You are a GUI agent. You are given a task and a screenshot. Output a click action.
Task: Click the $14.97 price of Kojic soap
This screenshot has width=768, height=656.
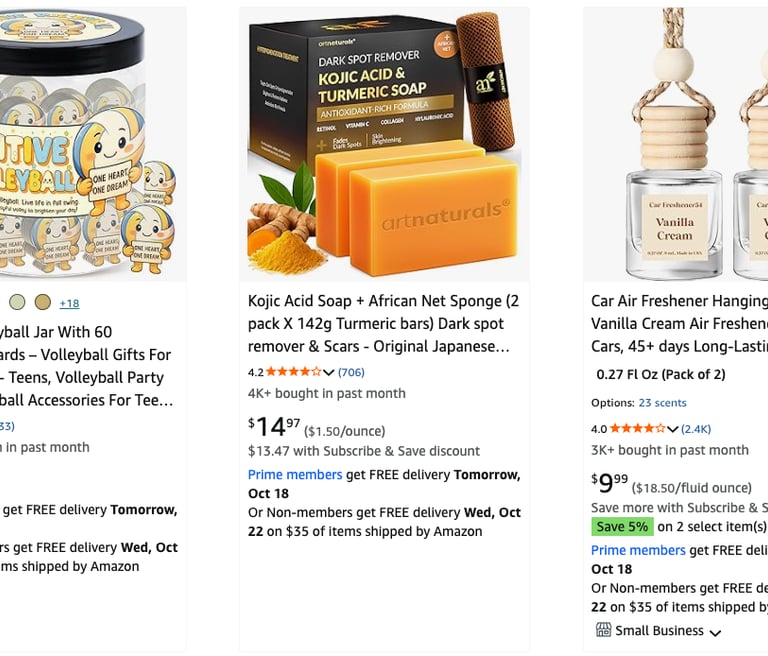[274, 426]
